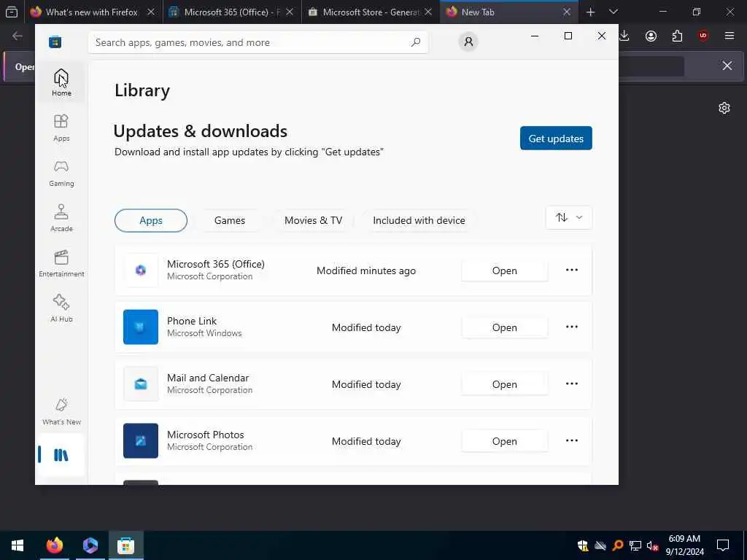Open Firefox extensions puzzle icon

677,36
